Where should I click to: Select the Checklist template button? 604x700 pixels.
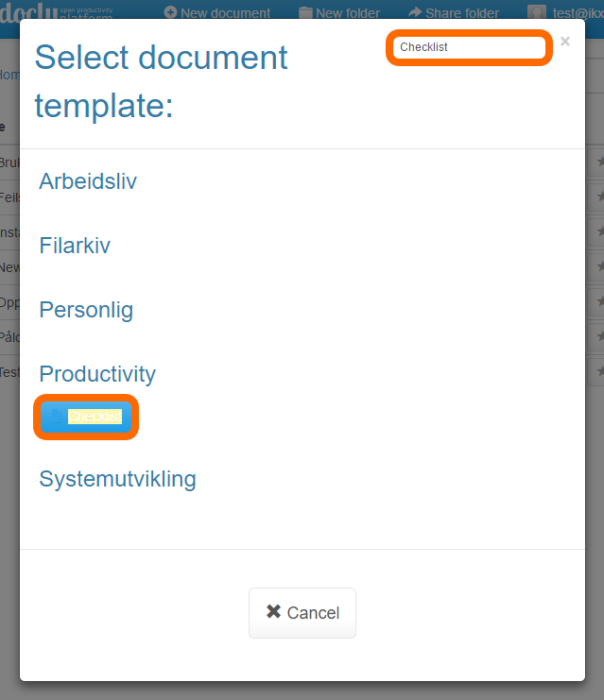coord(86,417)
